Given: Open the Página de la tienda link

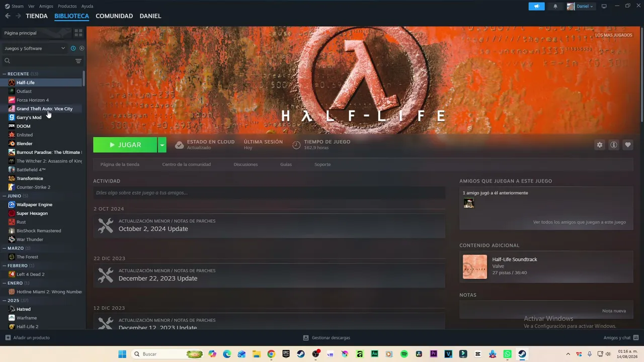Looking at the screenshot, I should [x=120, y=164].
